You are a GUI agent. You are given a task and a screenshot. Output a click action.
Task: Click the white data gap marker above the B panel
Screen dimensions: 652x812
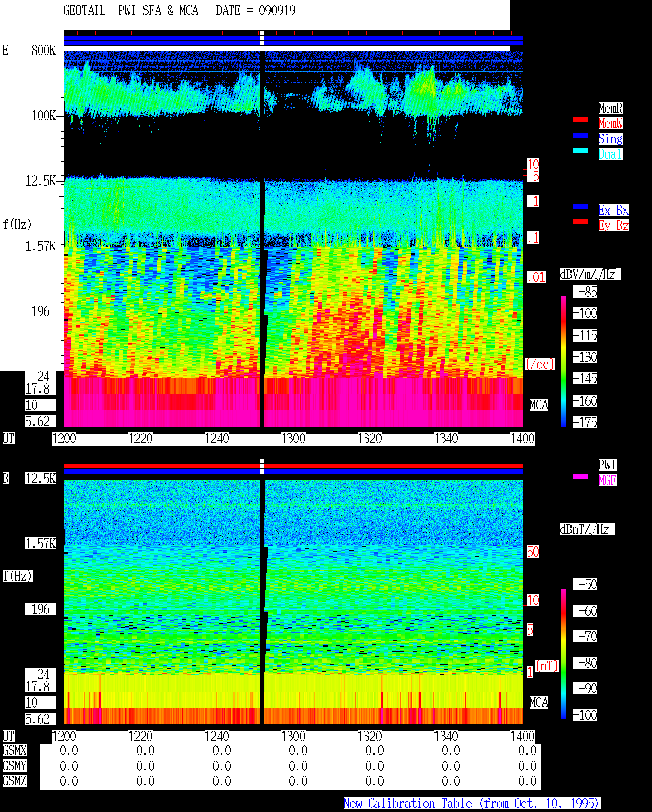[x=262, y=466]
